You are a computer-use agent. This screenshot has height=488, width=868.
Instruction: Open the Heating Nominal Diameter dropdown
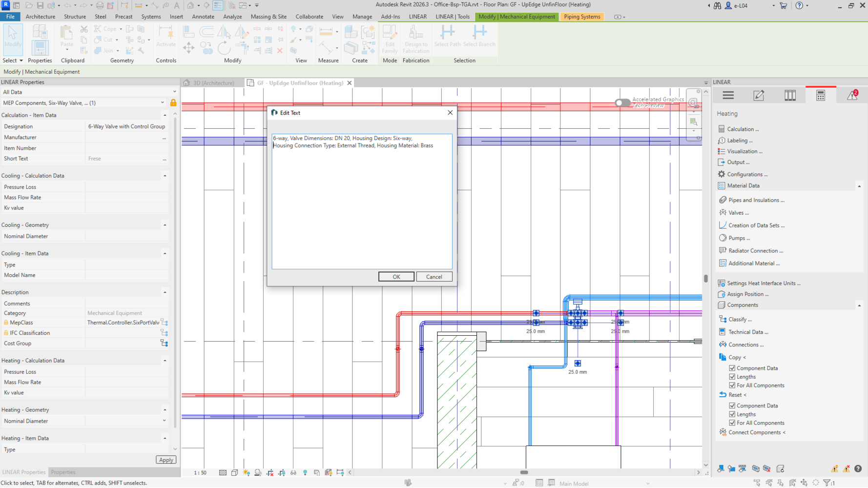click(164, 421)
